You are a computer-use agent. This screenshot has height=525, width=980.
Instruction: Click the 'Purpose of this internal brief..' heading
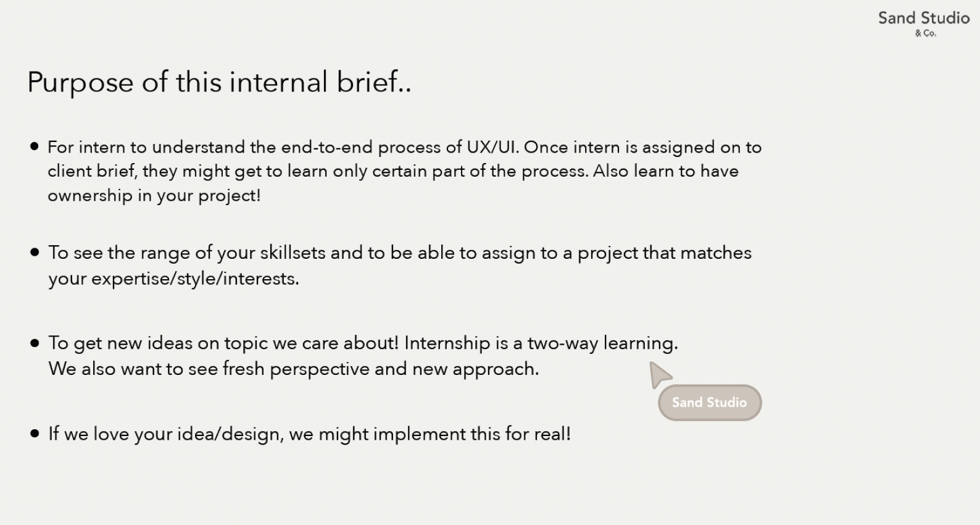pos(219,82)
